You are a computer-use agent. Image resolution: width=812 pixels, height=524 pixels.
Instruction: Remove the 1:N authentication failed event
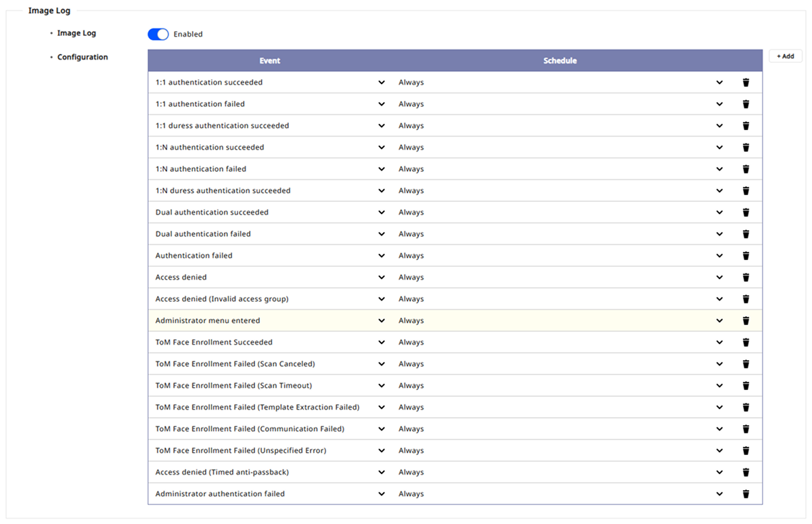pyautogui.click(x=746, y=169)
